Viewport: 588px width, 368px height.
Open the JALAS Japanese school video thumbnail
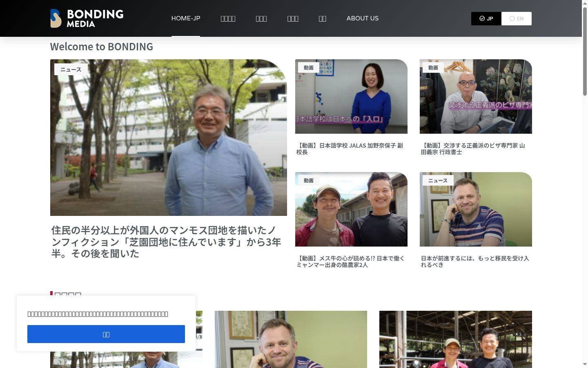click(351, 96)
